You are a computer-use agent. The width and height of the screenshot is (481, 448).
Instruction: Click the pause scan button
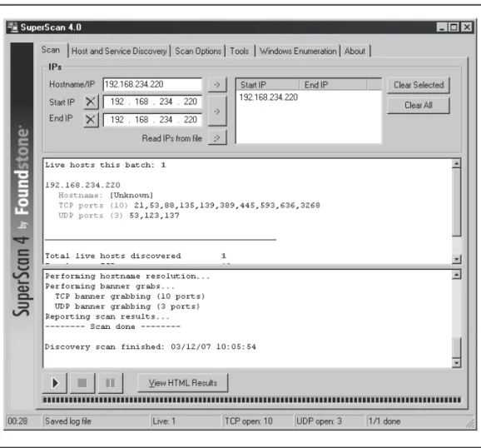(110, 383)
